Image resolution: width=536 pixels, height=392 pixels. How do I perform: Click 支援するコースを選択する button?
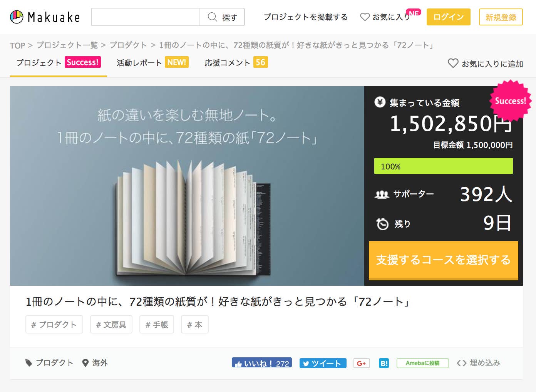[x=444, y=260]
